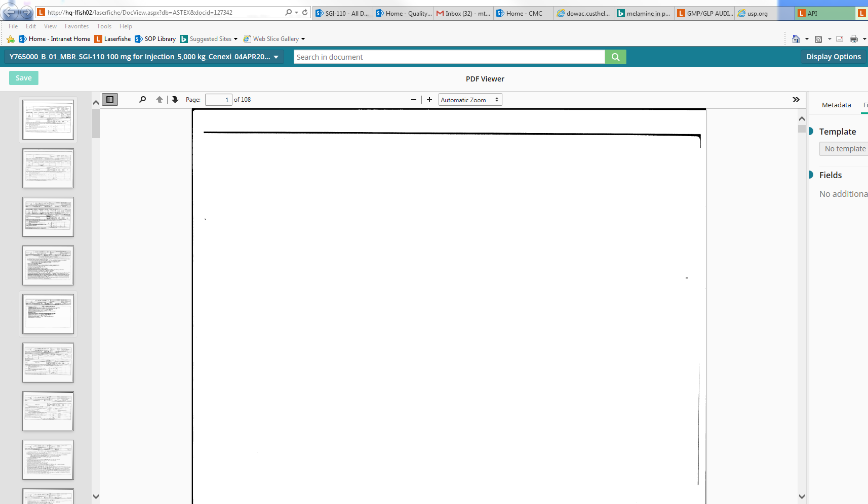Screen dimensions: 868x504
Task: Open the Tools menu
Action: (104, 26)
